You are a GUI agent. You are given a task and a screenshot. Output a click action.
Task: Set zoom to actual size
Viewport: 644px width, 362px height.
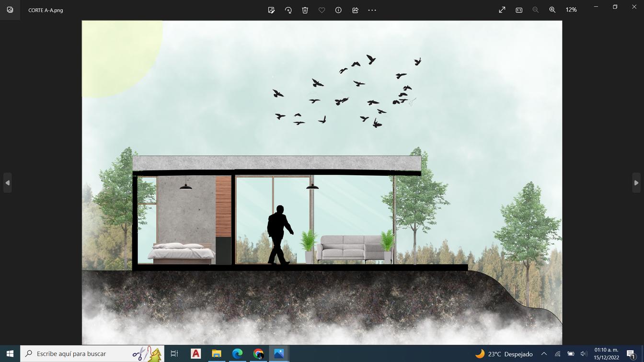point(518,10)
